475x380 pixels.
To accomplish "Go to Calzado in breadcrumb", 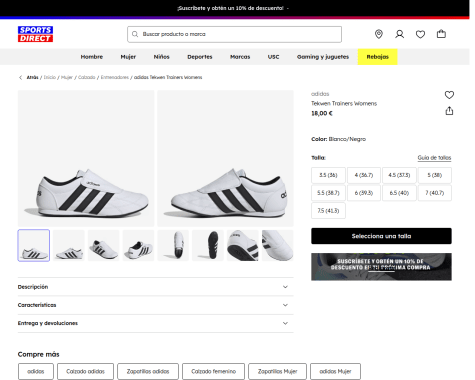I will point(87,77).
